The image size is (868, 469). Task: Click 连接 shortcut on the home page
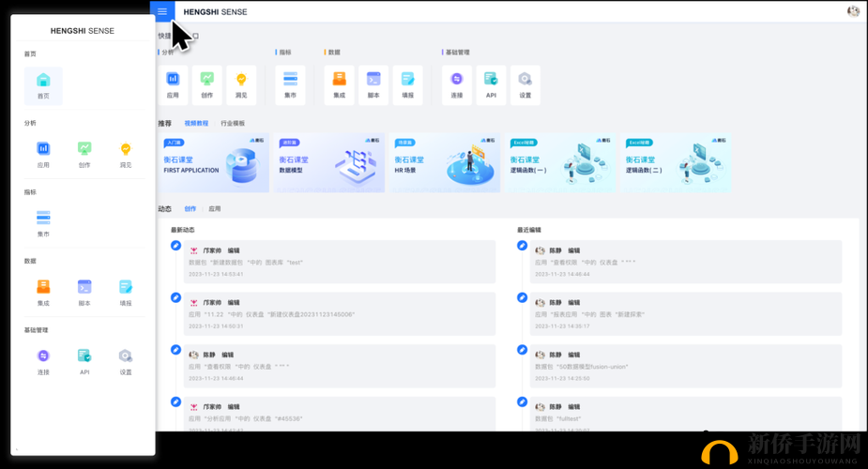point(457,85)
